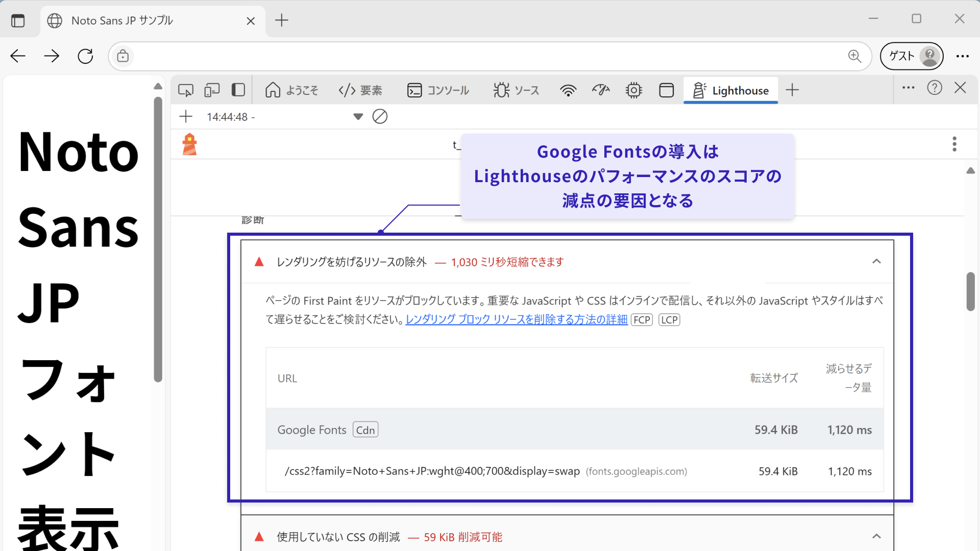Screen dimensions: 980x551
Task: Close the DevTools panel
Action: coord(961,88)
